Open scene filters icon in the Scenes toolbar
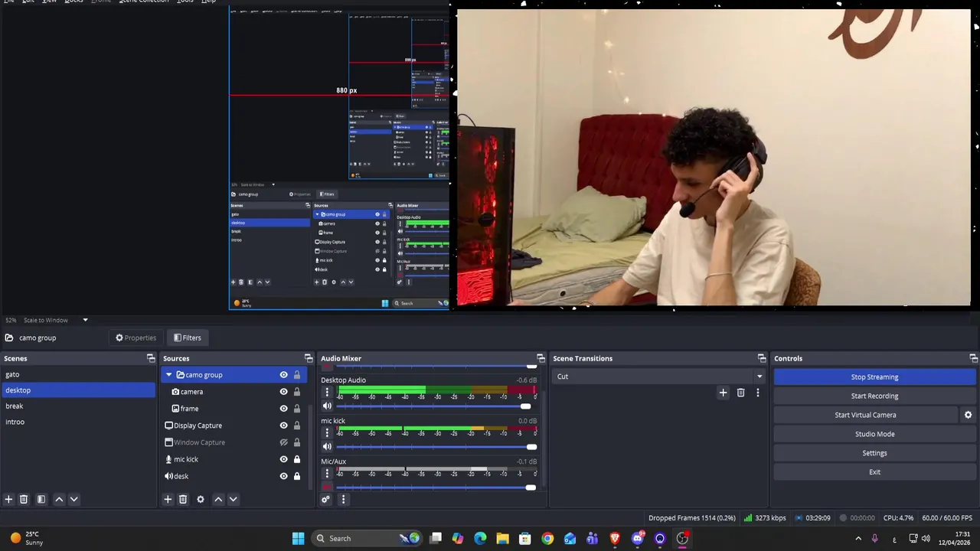The height and width of the screenshot is (551, 980). point(41,499)
